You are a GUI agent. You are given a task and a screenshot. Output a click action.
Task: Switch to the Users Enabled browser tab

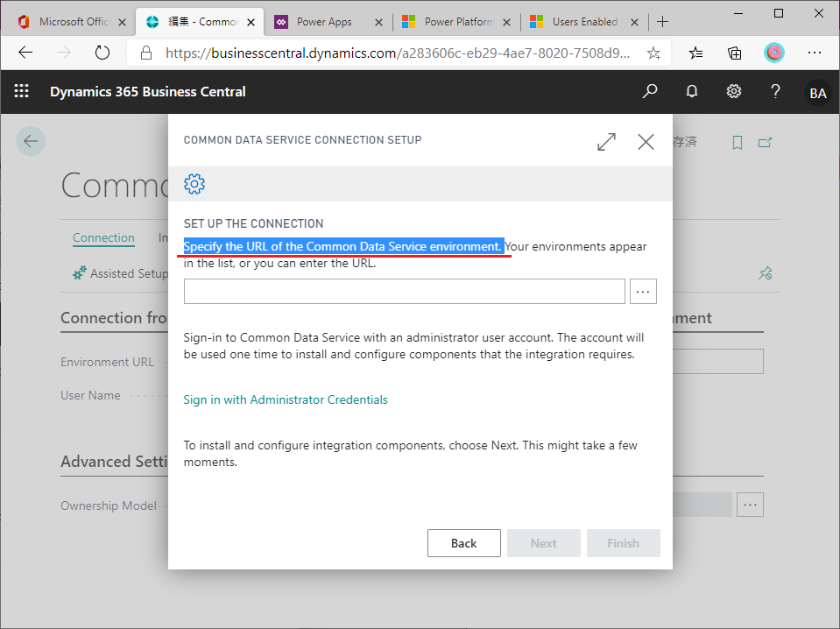tap(585, 22)
